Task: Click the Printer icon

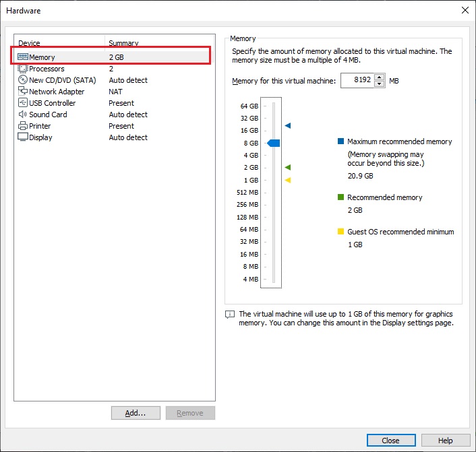Action: click(23, 126)
